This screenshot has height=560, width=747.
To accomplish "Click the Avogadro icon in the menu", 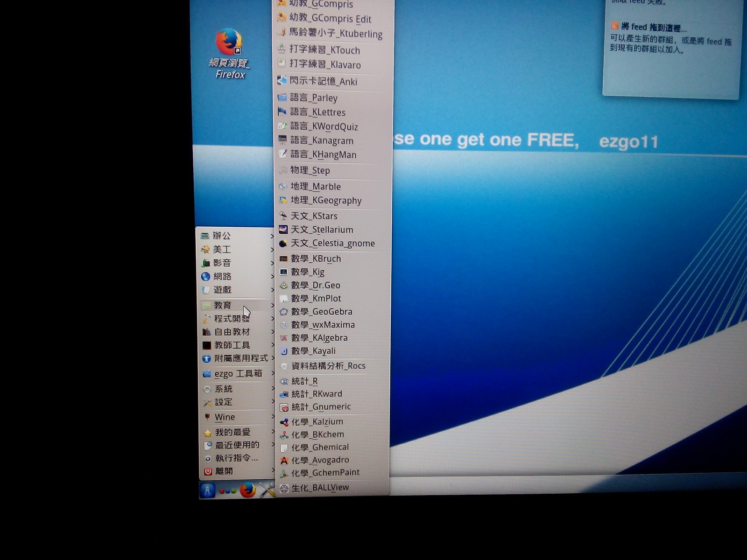I will (284, 461).
